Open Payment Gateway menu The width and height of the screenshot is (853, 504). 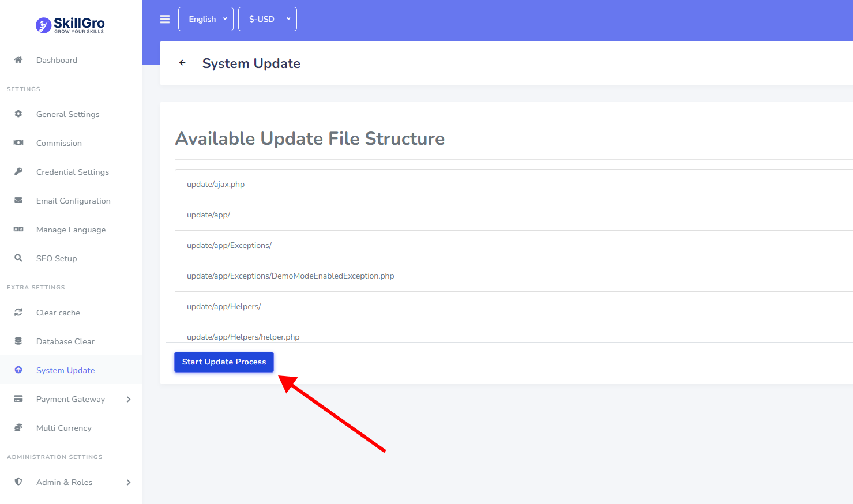tap(71, 399)
